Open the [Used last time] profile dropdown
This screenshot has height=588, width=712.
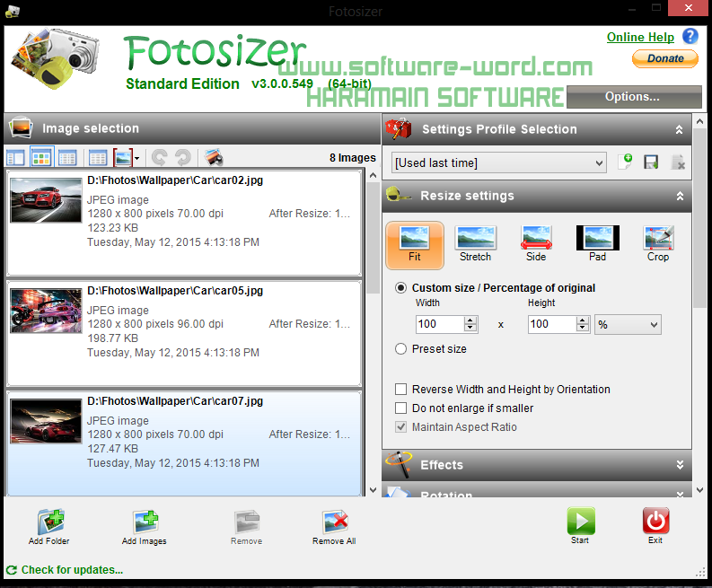(x=499, y=162)
